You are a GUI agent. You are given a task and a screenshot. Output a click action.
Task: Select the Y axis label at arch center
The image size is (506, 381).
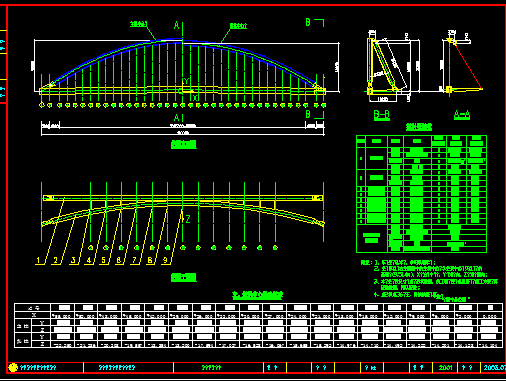pos(186,81)
